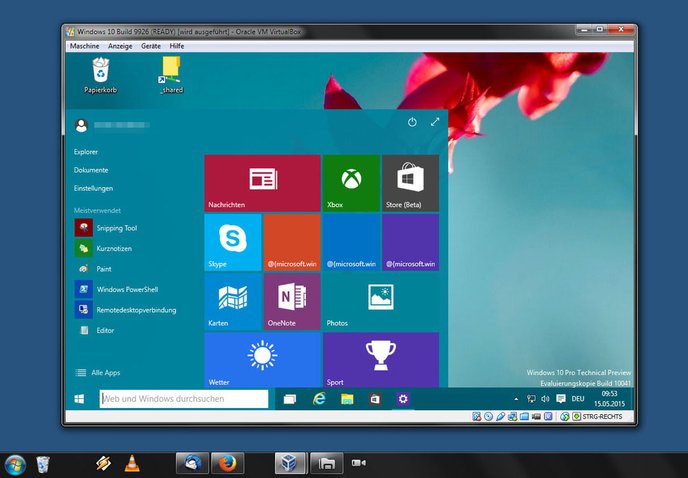The height and width of the screenshot is (478, 688).
Task: Click the VirtualBox video capture indicator
Action: coord(536,417)
